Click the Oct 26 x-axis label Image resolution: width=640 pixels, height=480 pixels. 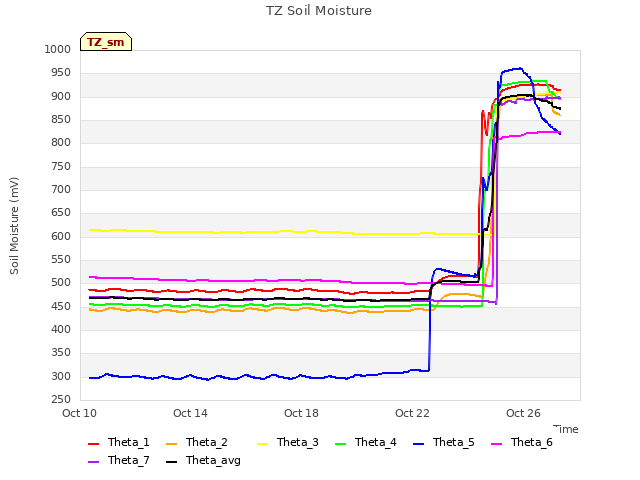523,413
